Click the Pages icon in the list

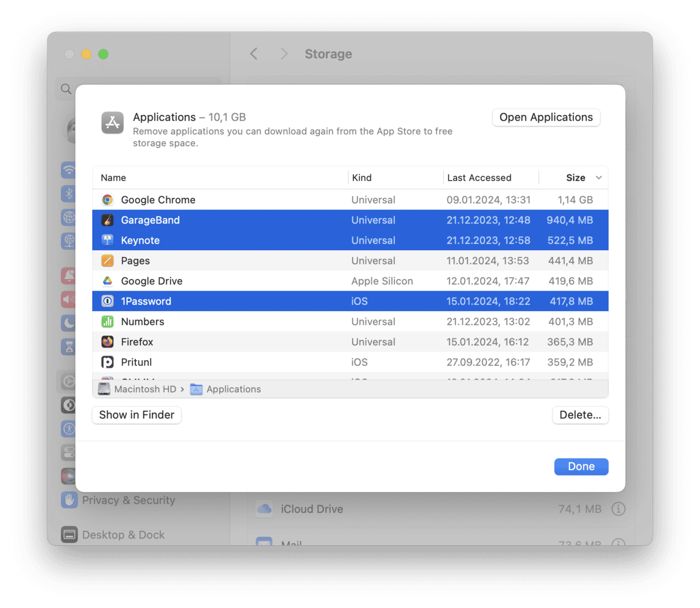coord(109,261)
